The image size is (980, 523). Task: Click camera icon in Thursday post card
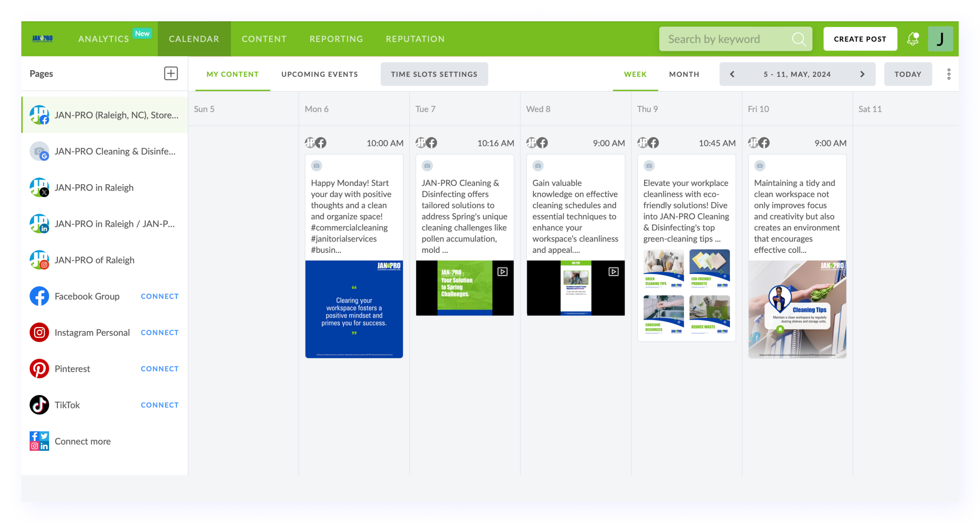tap(649, 166)
